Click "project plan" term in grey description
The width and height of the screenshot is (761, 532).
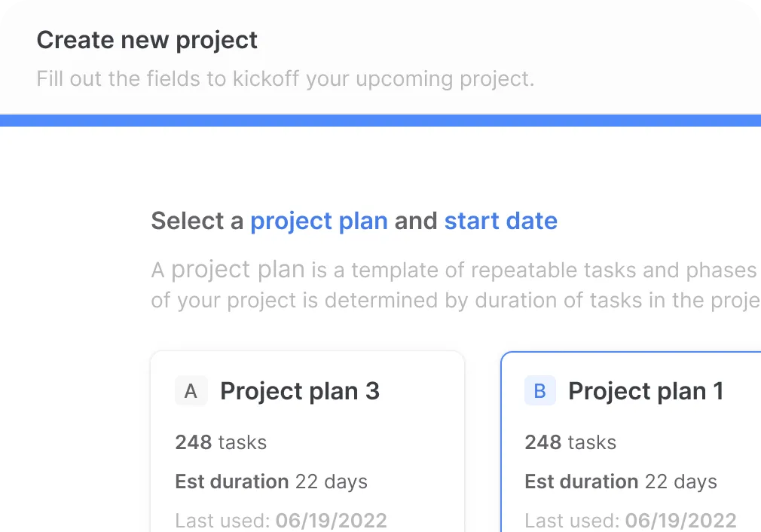[x=238, y=270]
